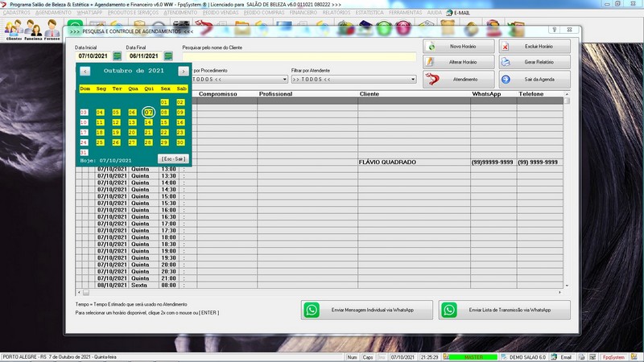Select day 15 in the calendar
Screen dimensions: 644x362
pyautogui.click(x=164, y=122)
